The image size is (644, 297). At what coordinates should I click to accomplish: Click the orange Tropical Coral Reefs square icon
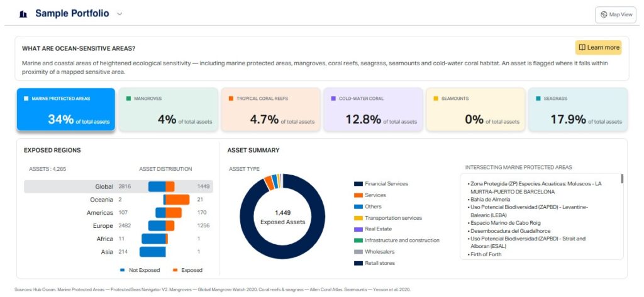(x=231, y=99)
